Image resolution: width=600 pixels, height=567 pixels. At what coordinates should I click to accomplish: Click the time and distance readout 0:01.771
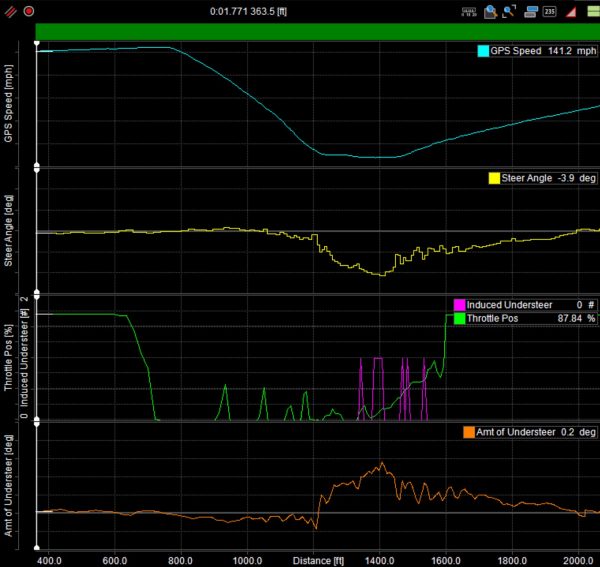point(248,11)
